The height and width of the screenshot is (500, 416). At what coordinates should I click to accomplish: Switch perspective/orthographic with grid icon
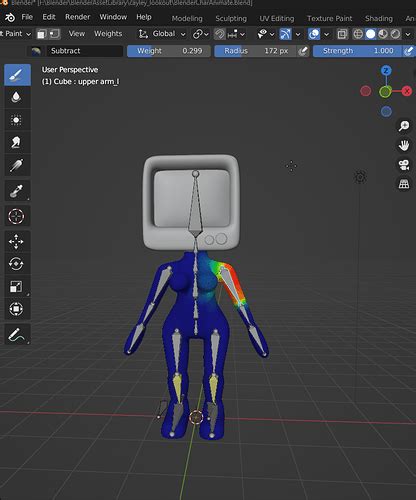coord(404,184)
